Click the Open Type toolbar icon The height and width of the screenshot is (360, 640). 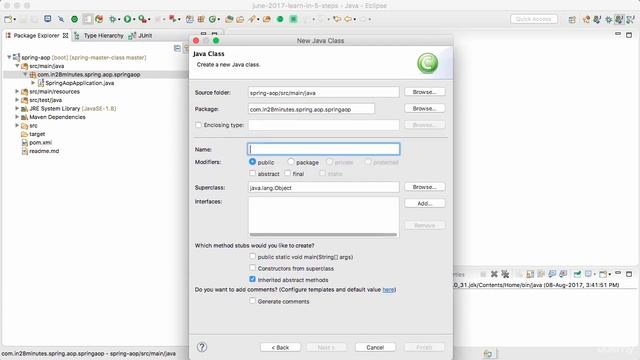tap(229, 19)
